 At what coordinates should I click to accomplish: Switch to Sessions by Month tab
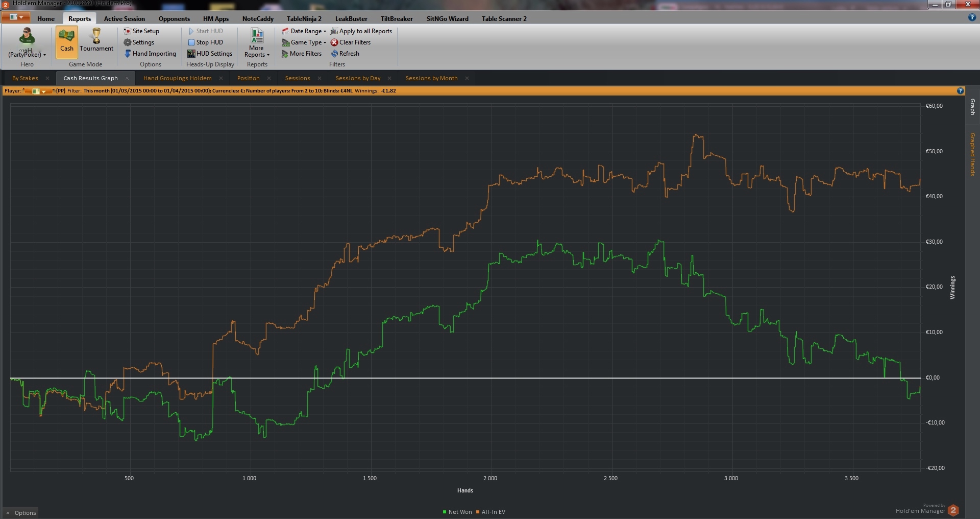point(431,78)
